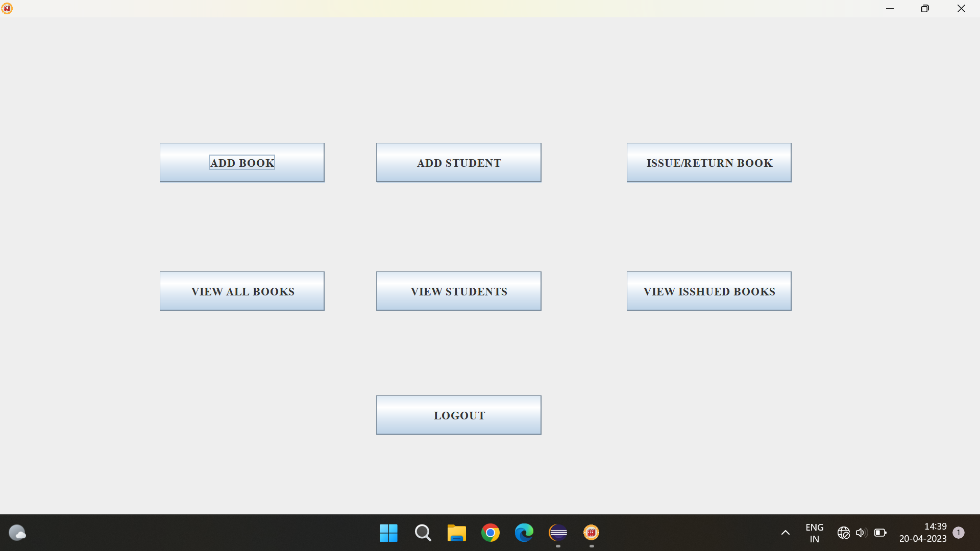This screenshot has width=980, height=551.
Task: Open the ADD STUDENT screen
Action: pos(458,163)
